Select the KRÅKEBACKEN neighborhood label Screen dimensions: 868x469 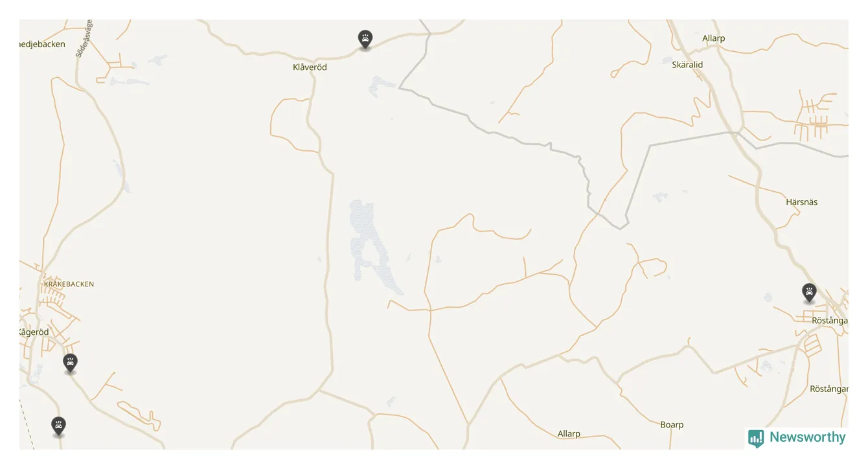69,284
